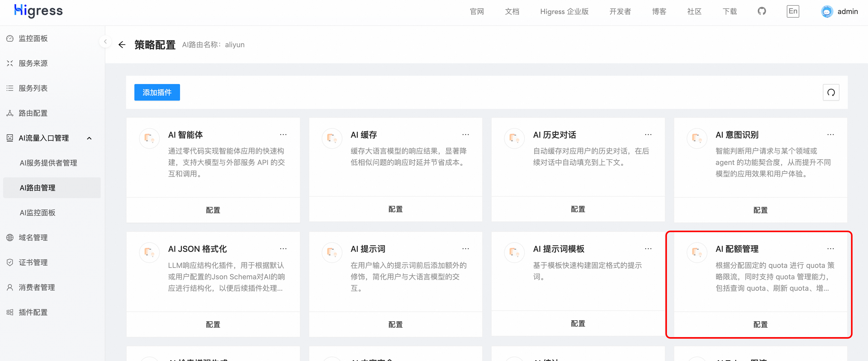Screen dimensions: 868x361
Task: Go back using the left arrow icon
Action: click(122, 45)
